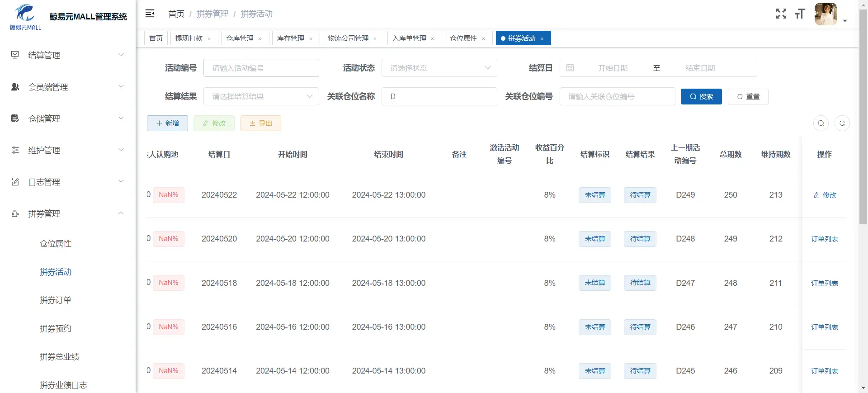
Task: Close the 入库单管理 tab
Action: point(433,39)
